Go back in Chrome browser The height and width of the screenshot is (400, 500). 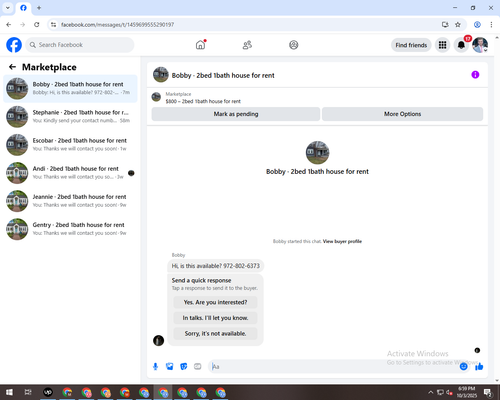[9, 24]
